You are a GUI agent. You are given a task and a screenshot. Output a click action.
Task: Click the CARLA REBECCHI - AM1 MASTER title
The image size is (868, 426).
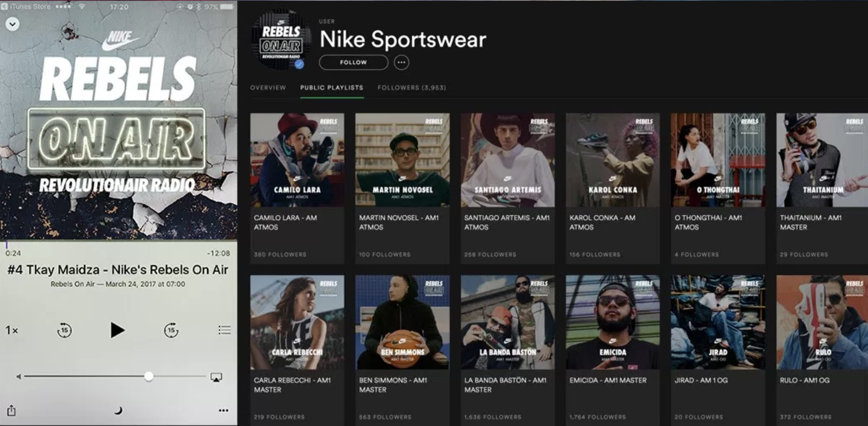tap(292, 385)
